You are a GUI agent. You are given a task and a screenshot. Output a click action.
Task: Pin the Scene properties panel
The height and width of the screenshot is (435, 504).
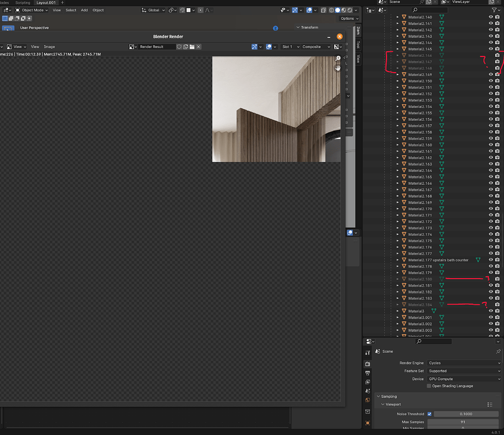(x=498, y=351)
